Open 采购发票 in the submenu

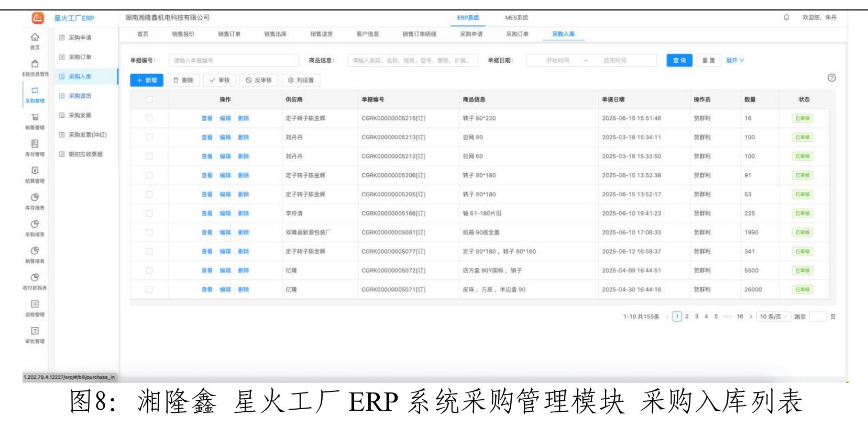click(80, 115)
